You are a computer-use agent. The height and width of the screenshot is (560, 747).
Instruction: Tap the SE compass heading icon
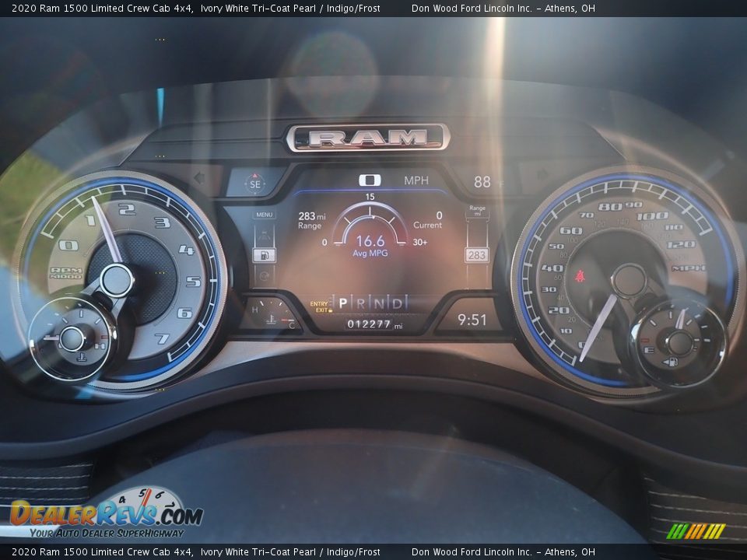click(255, 184)
